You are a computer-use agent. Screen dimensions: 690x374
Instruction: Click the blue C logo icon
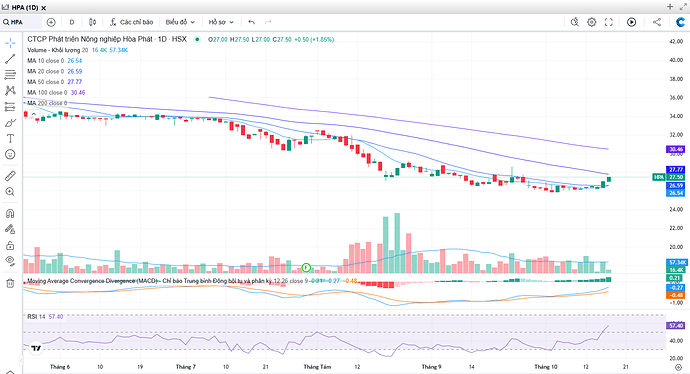[681, 22]
